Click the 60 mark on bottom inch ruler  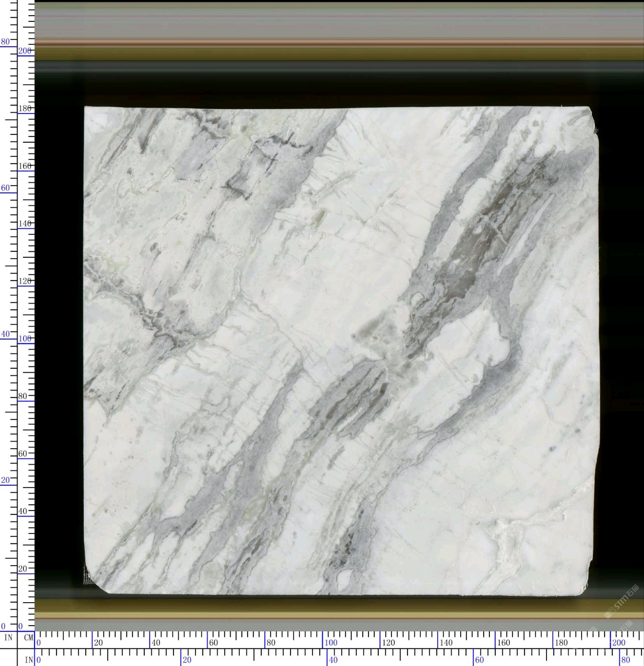(x=479, y=660)
